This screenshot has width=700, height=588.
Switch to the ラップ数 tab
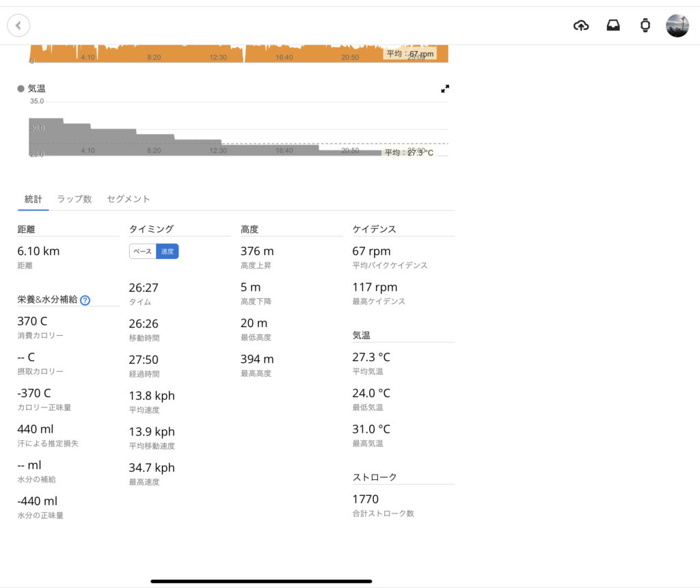point(75,199)
